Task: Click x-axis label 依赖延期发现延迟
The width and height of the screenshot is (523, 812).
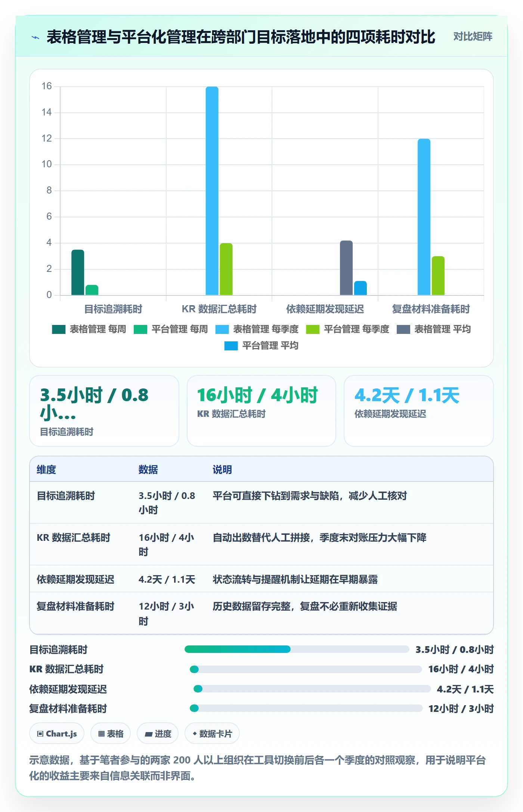Action: click(325, 309)
